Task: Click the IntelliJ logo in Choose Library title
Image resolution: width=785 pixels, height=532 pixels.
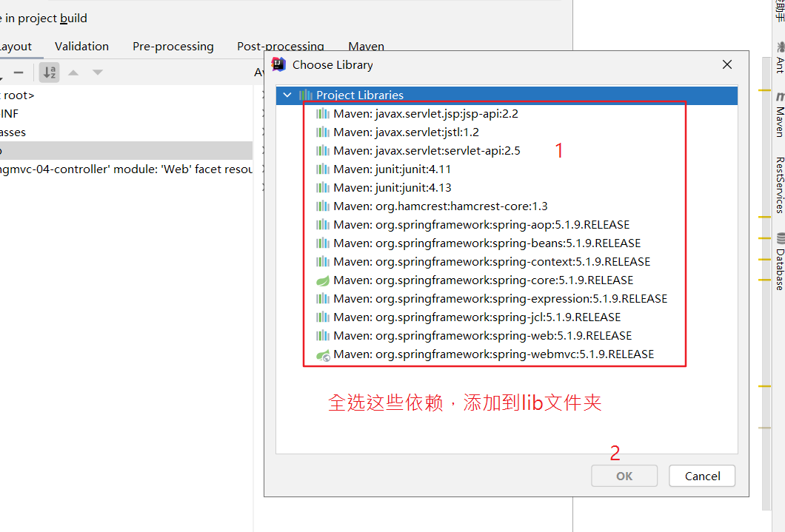Action: [278, 64]
